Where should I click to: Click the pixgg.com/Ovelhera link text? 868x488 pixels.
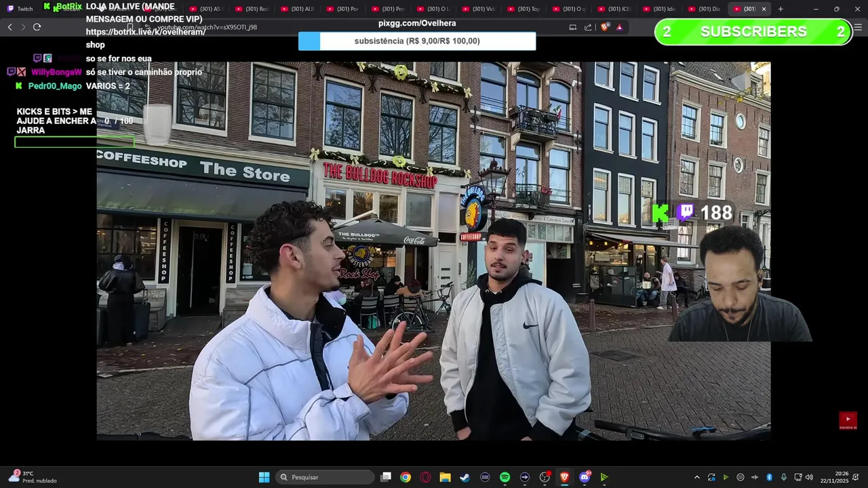(417, 23)
